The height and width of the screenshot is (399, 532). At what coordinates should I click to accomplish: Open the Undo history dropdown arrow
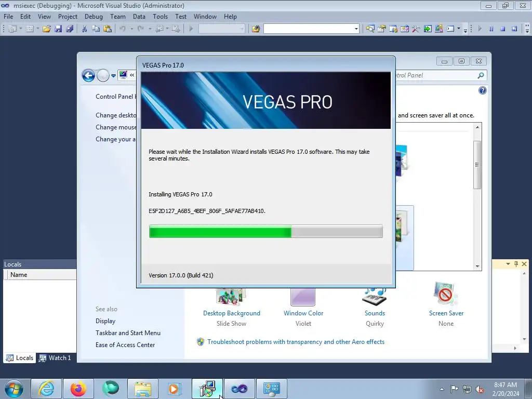[x=131, y=29]
